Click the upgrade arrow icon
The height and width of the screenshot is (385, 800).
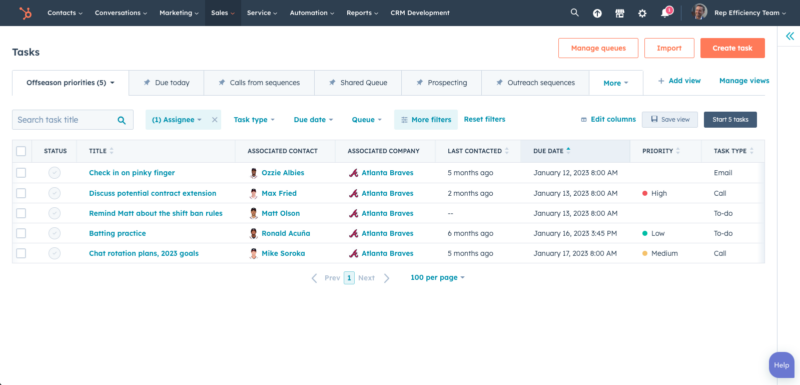click(597, 13)
